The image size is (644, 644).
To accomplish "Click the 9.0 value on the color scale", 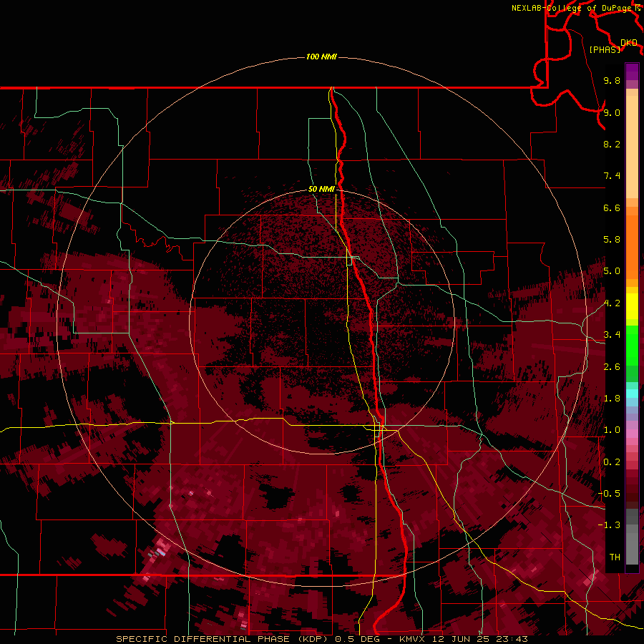I will (x=612, y=112).
